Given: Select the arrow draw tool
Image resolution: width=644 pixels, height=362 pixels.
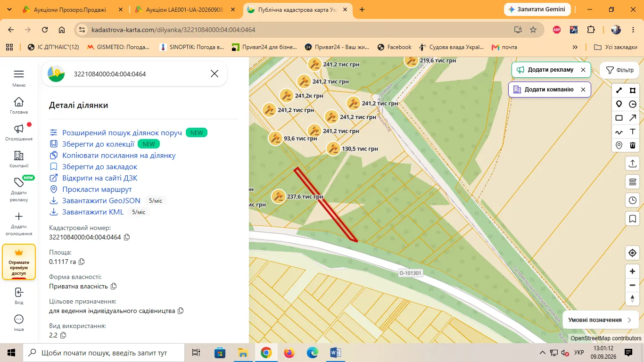Looking at the screenshot, I should pos(633,118).
